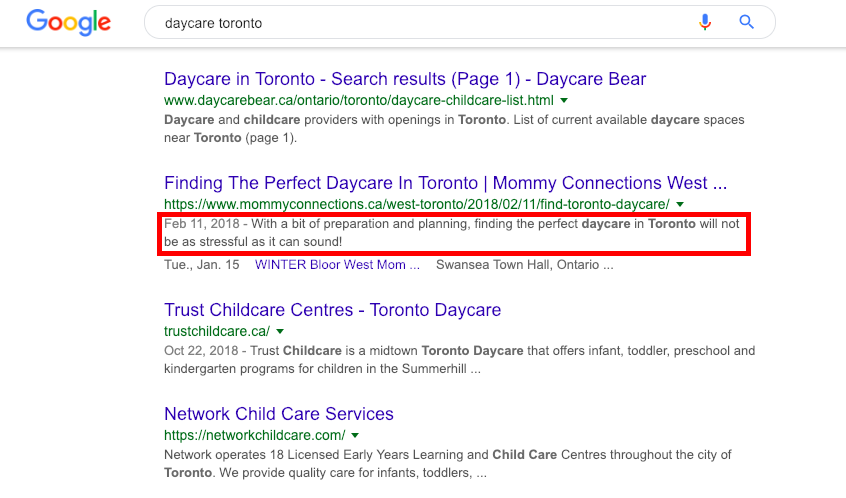Expand dropdown arrow beside trustchildcare.ca URL

[x=279, y=331]
